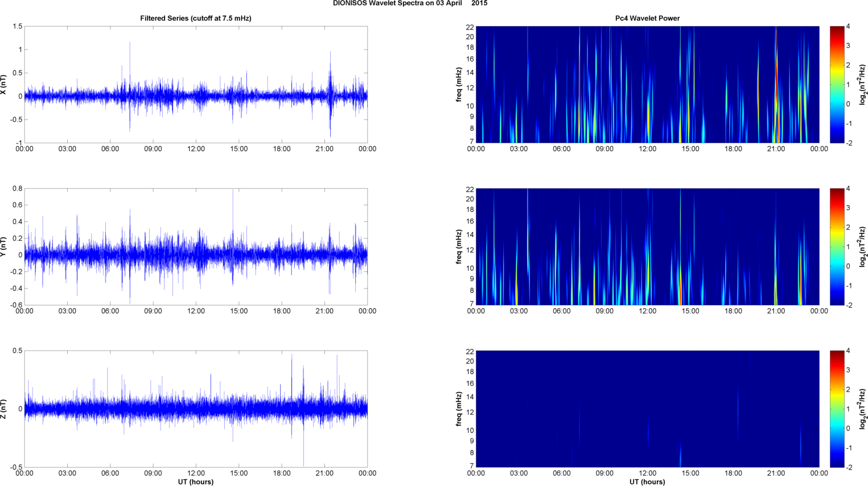Select the "Filtered Series (cutoff at 7.5 mHz)" heading
868x486 pixels.
tap(196, 18)
